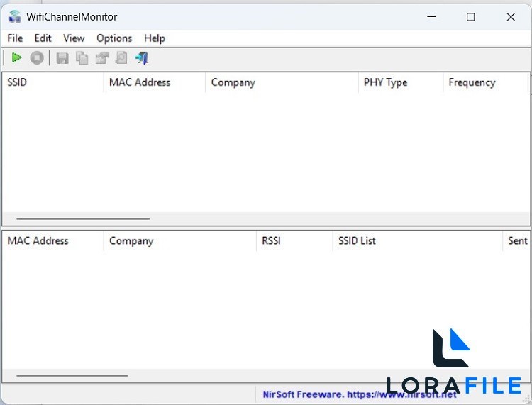Click the lower pane horizontal scrollbar thumb
Viewport: 532px width, 405px height.
coord(72,375)
